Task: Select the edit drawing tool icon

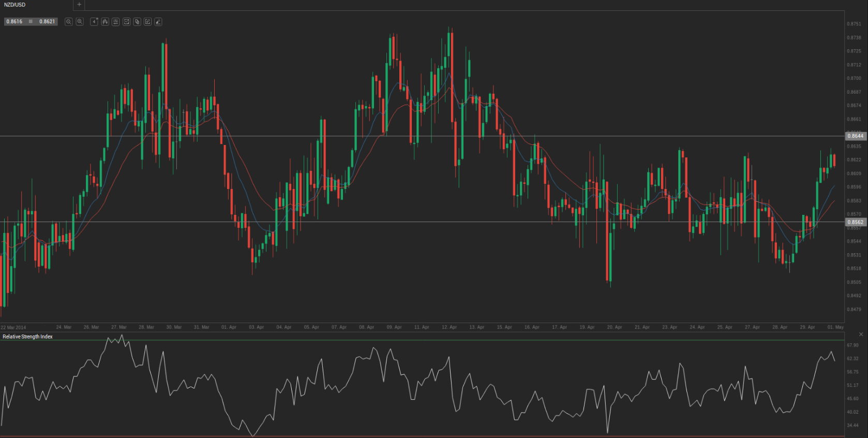Action: pyautogui.click(x=148, y=22)
